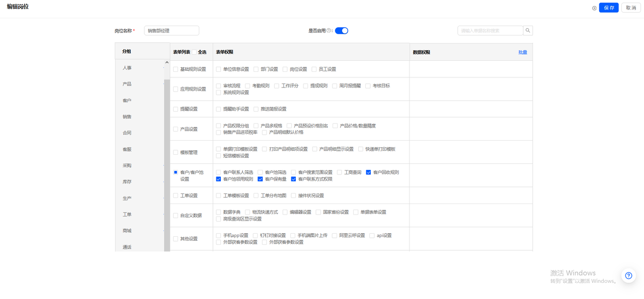Click the search magnifier icon button
Screen dimensions: 644x299
click(x=528, y=31)
